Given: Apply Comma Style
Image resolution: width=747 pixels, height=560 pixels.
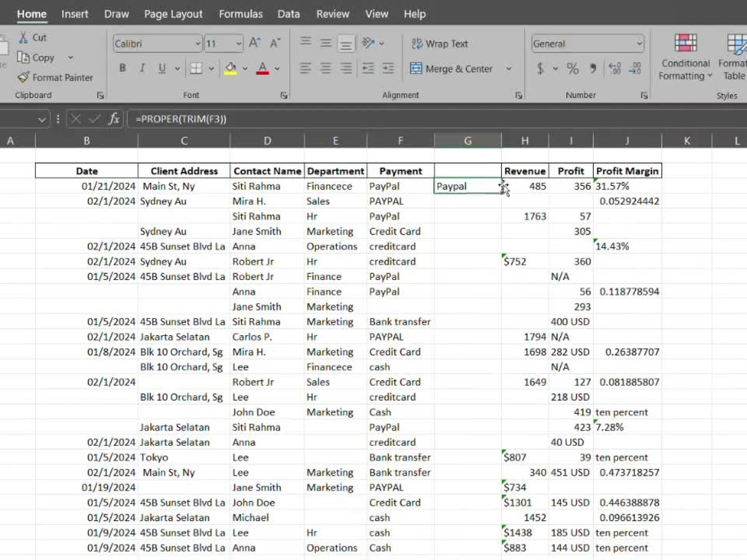Looking at the screenshot, I should click(593, 69).
